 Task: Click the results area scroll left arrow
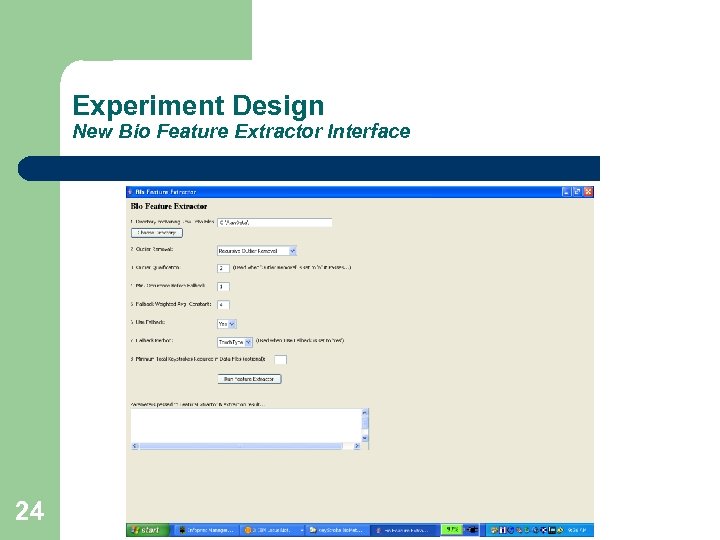135,446
